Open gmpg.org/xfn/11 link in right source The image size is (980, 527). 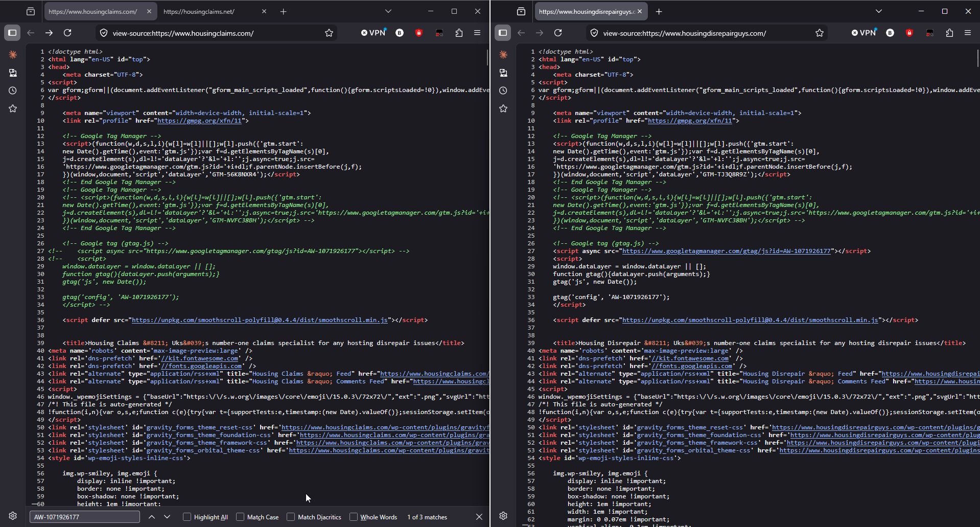(690, 121)
